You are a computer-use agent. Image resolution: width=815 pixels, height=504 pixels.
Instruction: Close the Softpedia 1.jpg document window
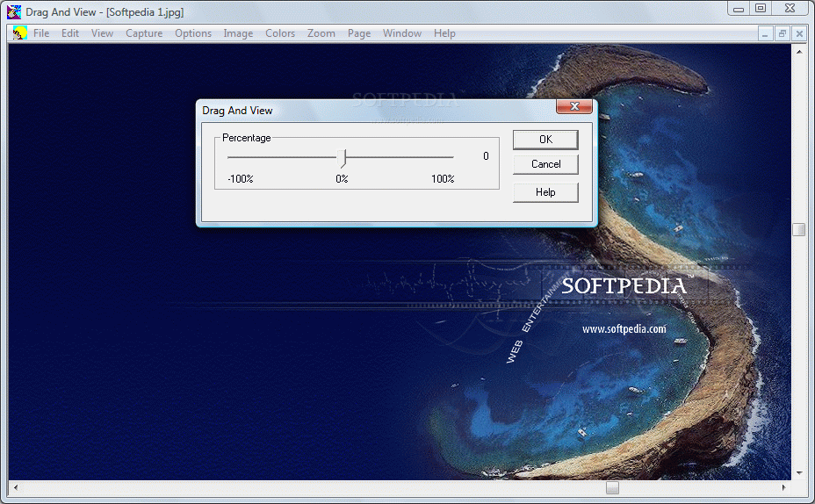click(799, 34)
